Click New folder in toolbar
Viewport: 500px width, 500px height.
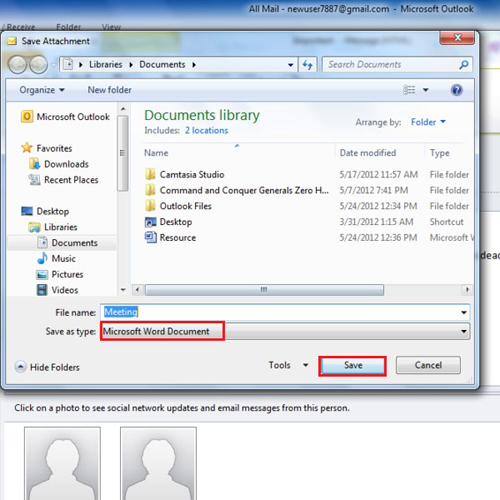click(109, 90)
